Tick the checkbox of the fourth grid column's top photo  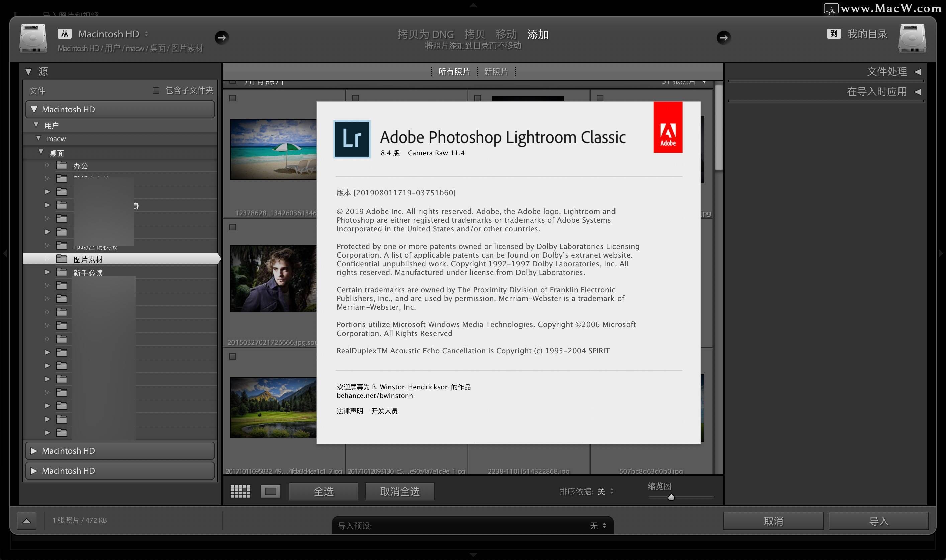click(x=600, y=98)
